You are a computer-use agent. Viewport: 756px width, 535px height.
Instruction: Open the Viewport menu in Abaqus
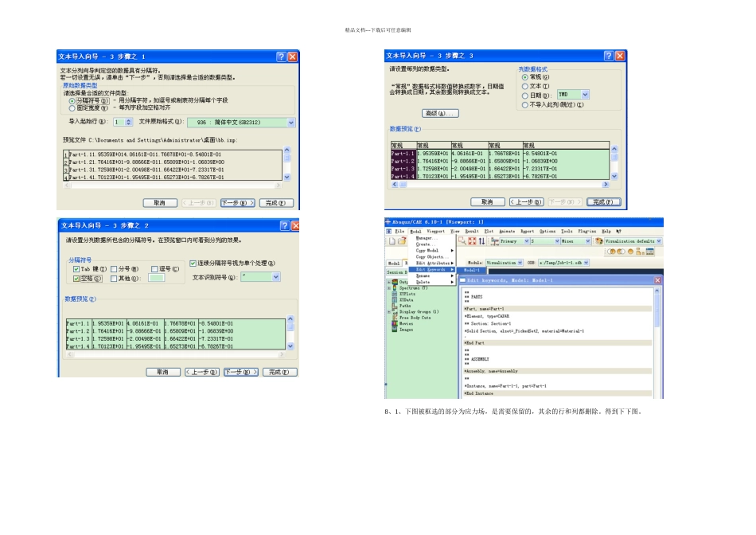point(435,232)
